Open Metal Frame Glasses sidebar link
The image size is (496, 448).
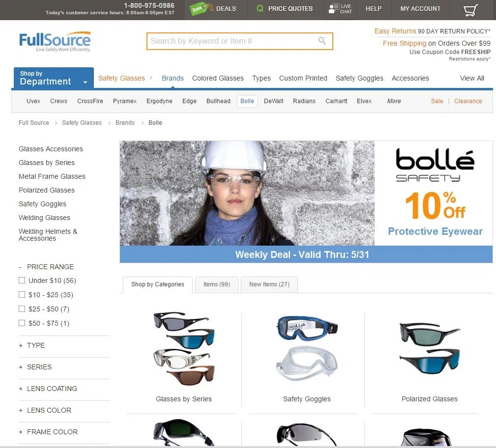(52, 176)
